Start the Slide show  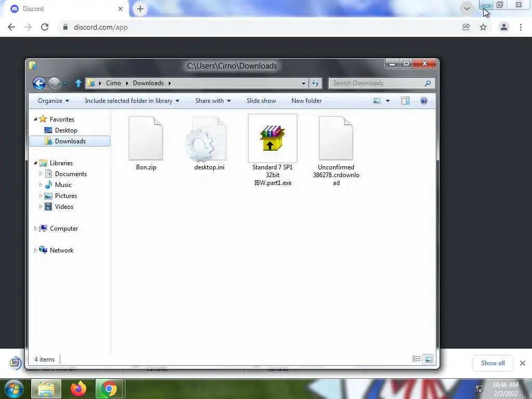261,101
